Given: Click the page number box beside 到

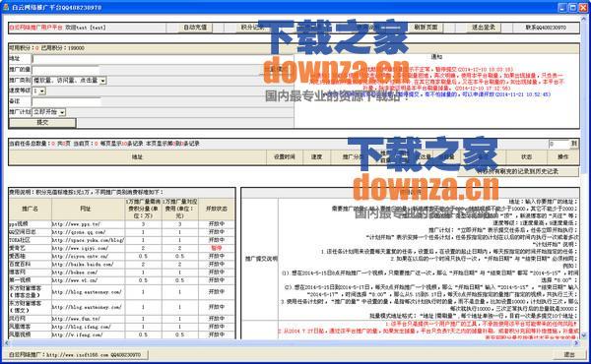Looking at the screenshot, I should [x=558, y=144].
